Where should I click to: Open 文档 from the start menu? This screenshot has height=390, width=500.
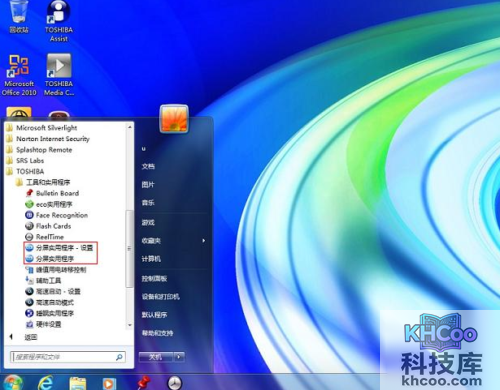click(148, 166)
